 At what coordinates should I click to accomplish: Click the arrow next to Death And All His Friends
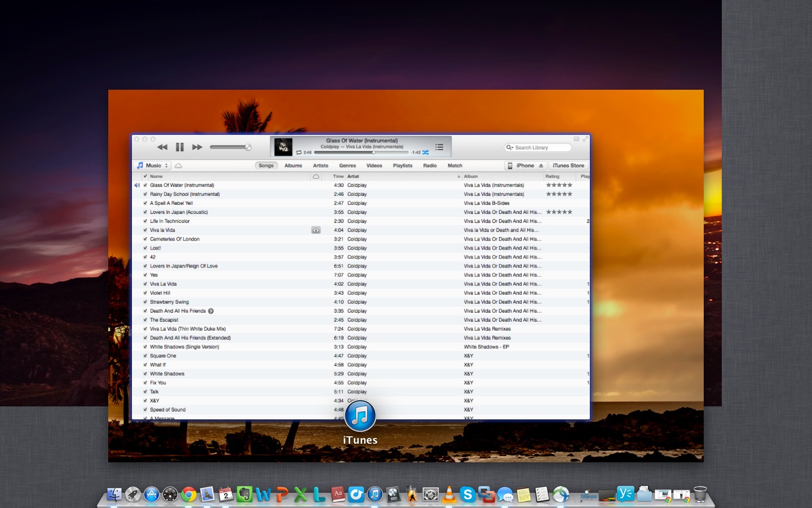[211, 311]
